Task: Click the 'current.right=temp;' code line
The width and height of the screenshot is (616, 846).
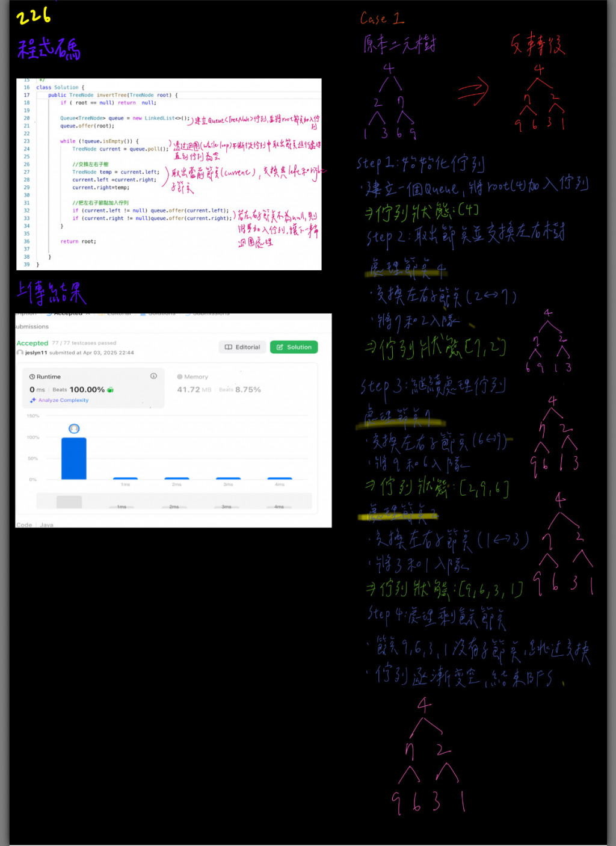Action: pyautogui.click(x=100, y=187)
